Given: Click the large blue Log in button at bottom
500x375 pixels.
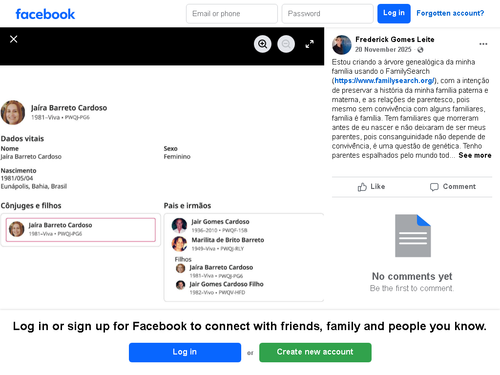Looking at the screenshot, I should click(x=185, y=352).
